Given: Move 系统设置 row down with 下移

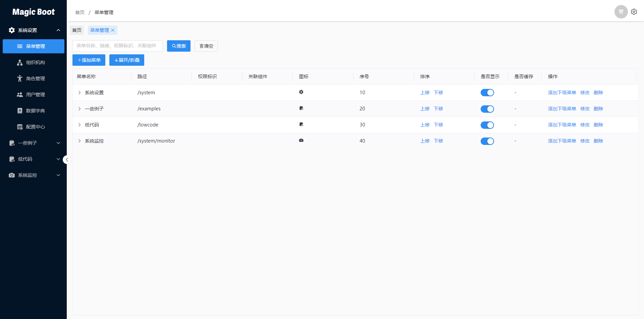Looking at the screenshot, I should point(438,93).
